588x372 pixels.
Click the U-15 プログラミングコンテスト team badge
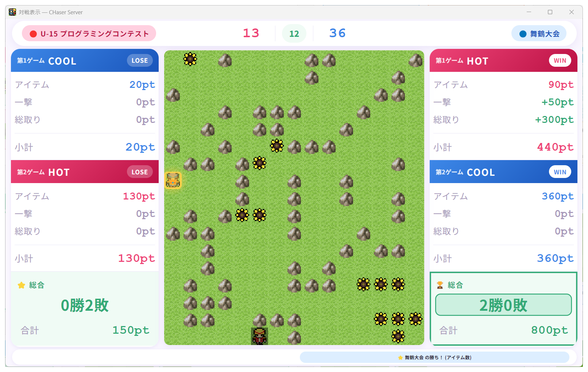(89, 34)
